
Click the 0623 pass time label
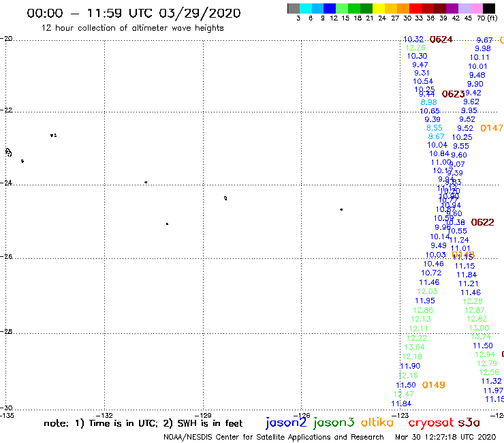pyautogui.click(x=453, y=94)
